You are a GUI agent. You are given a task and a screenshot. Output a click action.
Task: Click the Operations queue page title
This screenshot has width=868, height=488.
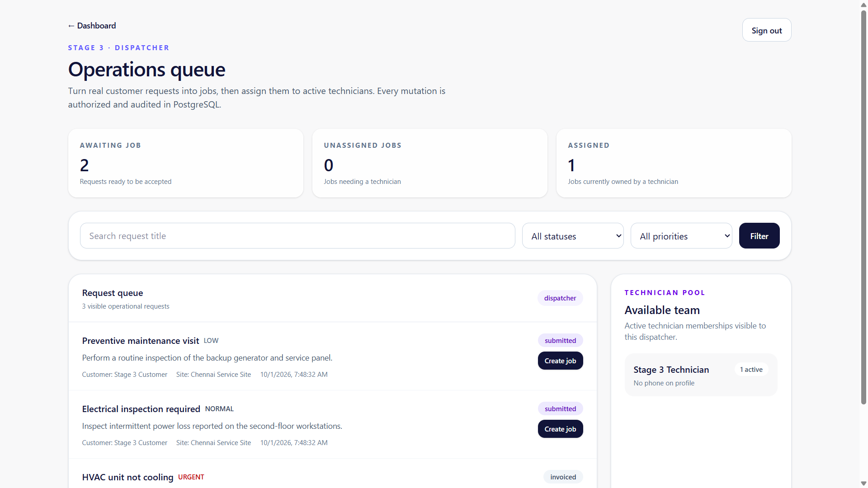[147, 70]
